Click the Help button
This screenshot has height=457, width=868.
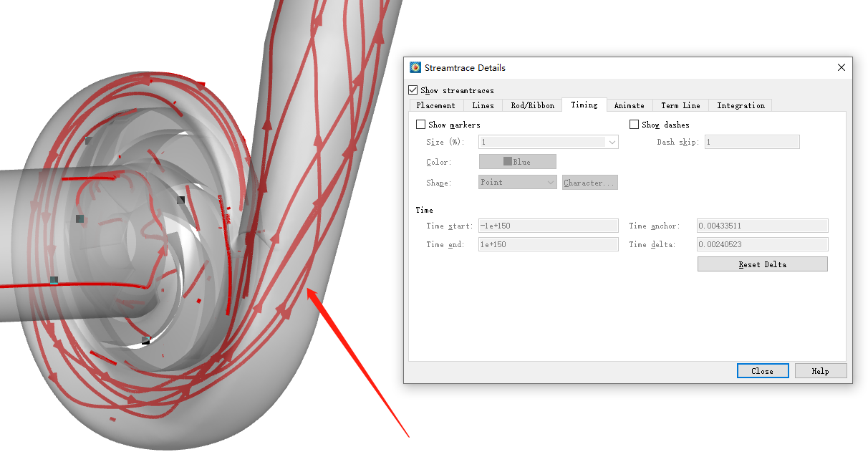pos(820,371)
